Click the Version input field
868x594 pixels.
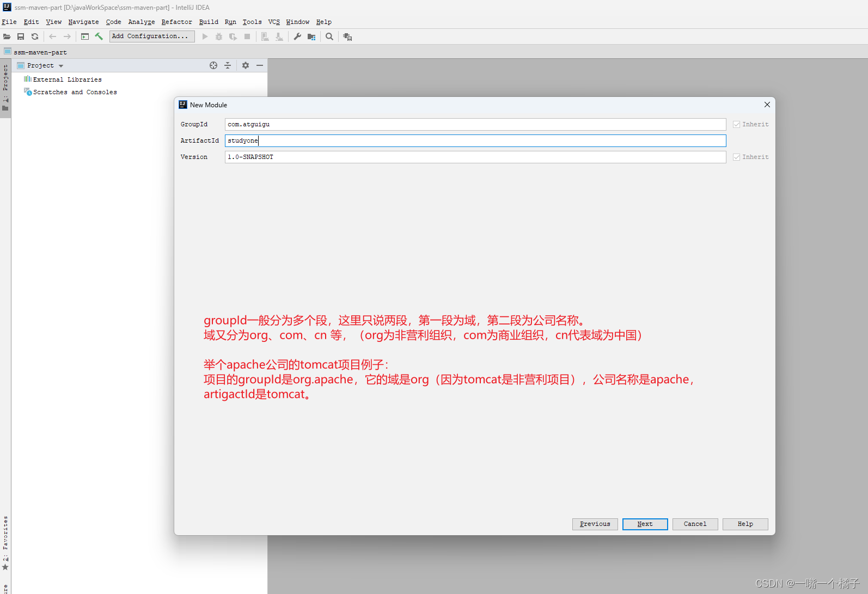point(475,157)
